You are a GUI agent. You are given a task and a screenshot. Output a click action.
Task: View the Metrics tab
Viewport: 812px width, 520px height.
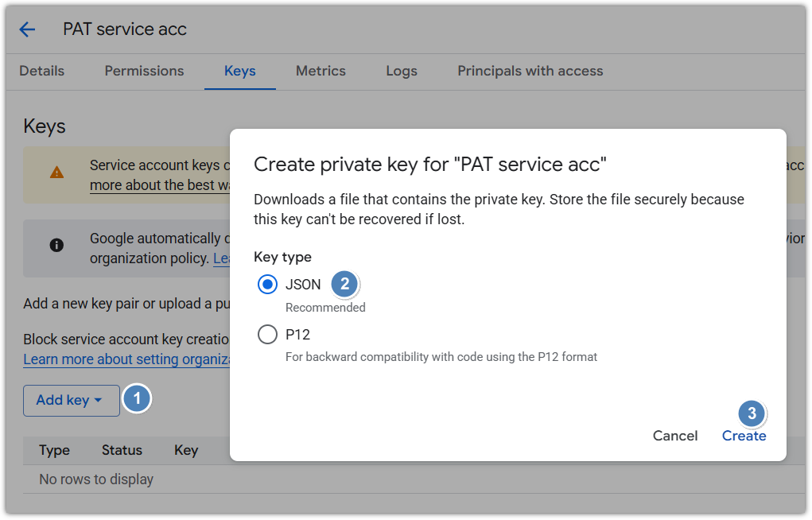coord(321,71)
